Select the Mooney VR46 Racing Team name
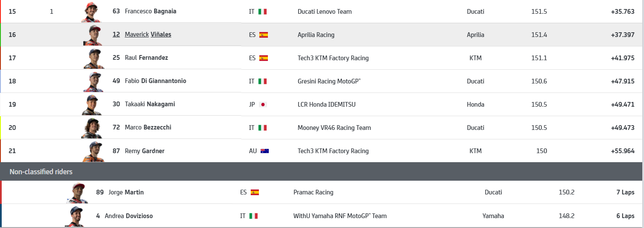The width and height of the screenshot is (644, 228). (334, 128)
